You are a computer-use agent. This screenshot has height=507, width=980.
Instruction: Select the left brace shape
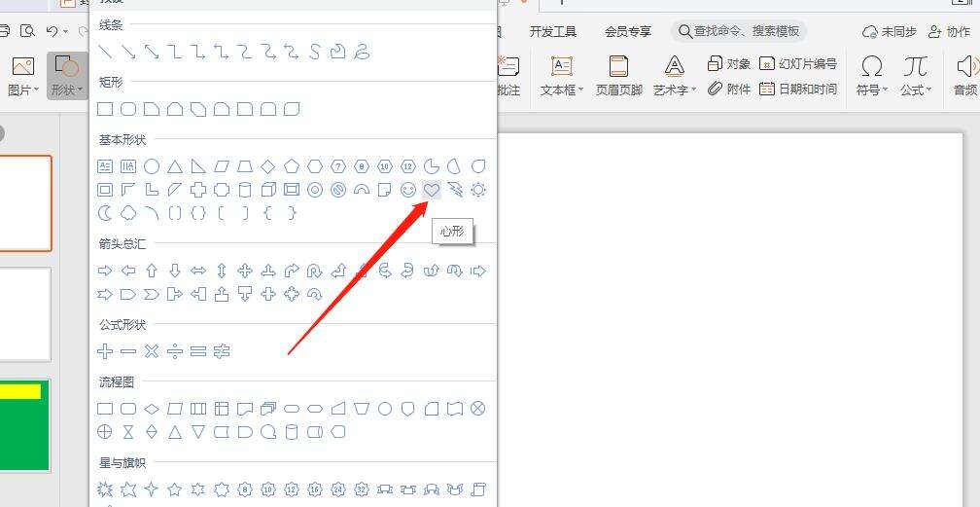(268, 213)
